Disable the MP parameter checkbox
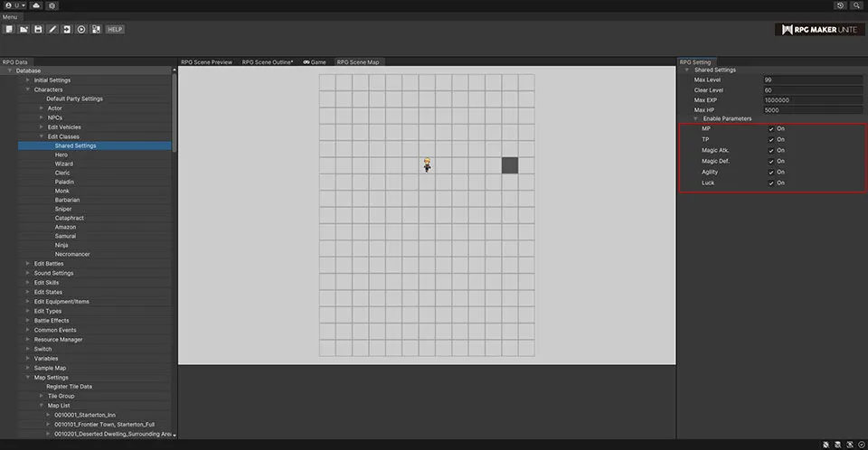This screenshot has height=450, width=868. (770, 128)
